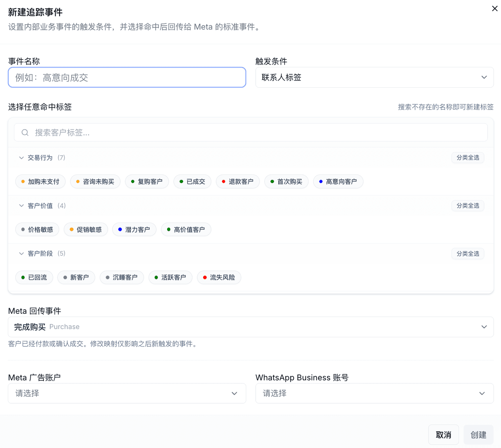Choose the 沉睡客户 tag
This screenshot has width=501, height=448.
122,277
